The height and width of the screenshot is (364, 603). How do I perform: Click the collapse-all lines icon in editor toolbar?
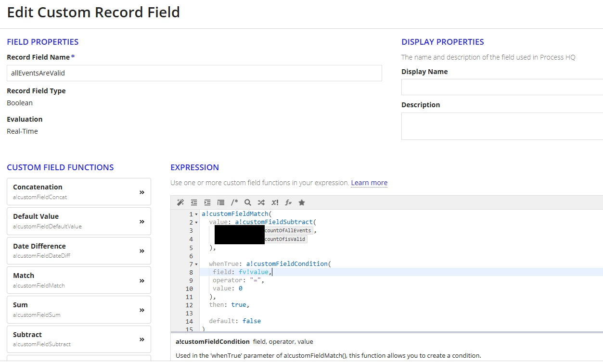[221, 202]
